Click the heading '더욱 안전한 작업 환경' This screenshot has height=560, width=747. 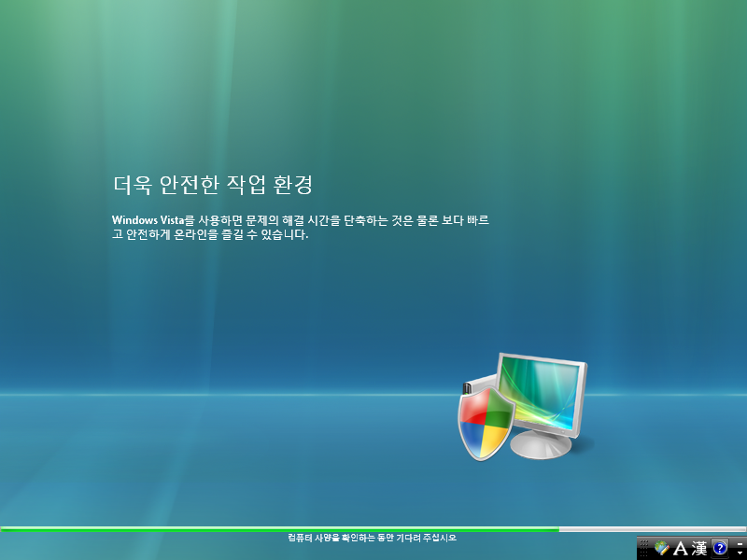(x=213, y=185)
